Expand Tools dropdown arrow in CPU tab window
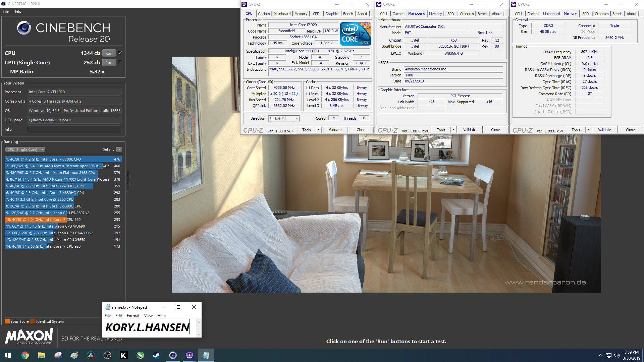Viewport: 644px width, 362px height. (x=319, y=130)
